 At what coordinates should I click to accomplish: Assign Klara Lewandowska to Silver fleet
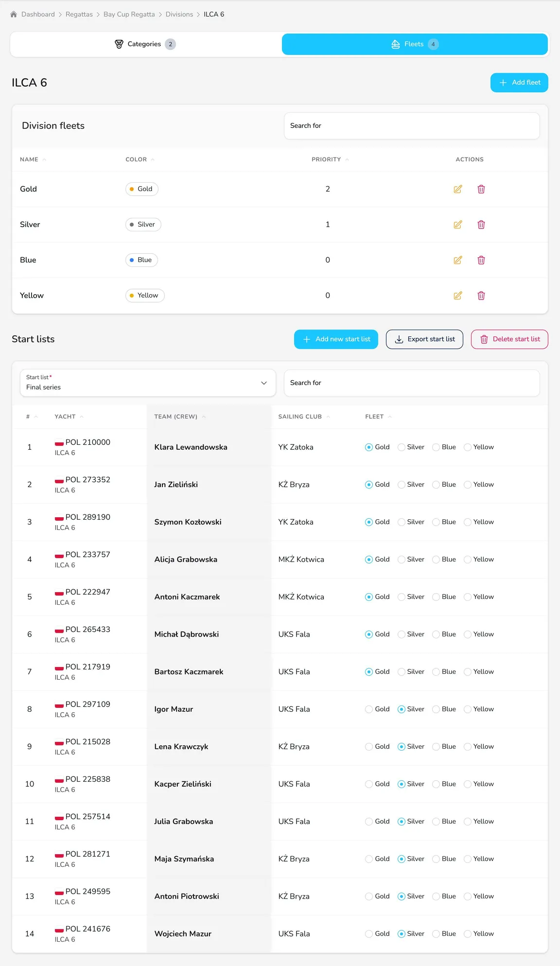point(402,447)
